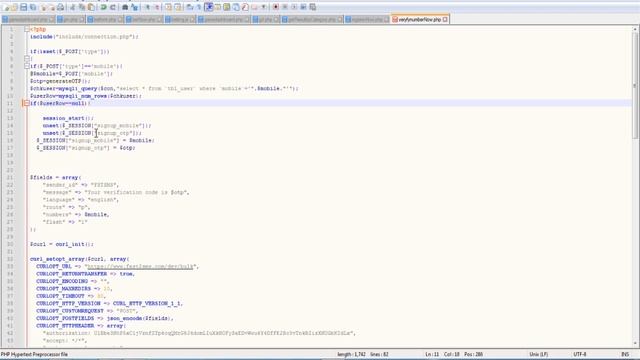Image resolution: width=640 pixels, height=360 pixels.
Task: Click the Save Recorded Macro icon
Action: pyautogui.click(x=313, y=7)
